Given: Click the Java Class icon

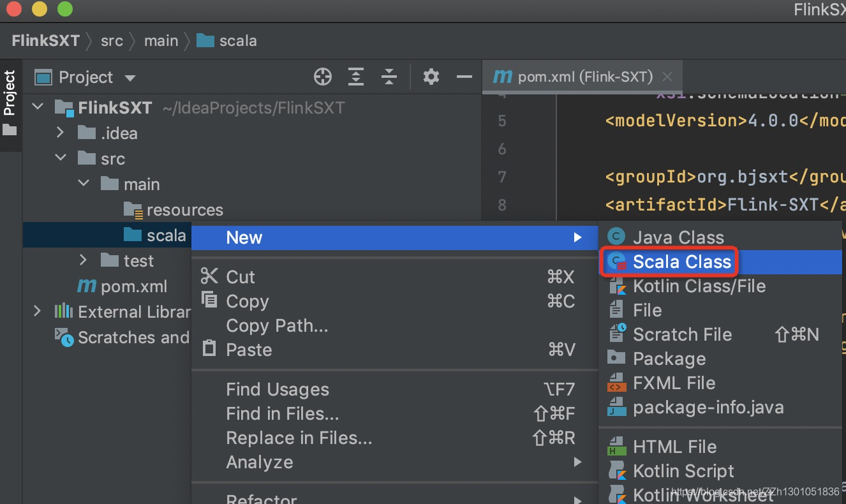Looking at the screenshot, I should coord(616,237).
